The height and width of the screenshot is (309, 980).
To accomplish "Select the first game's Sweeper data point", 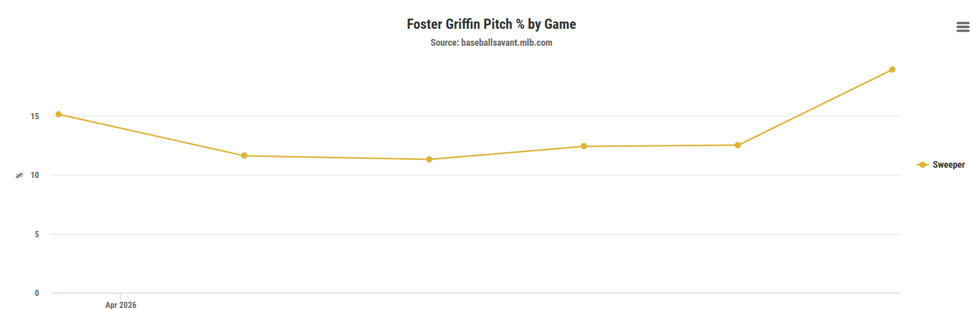I will pyautogui.click(x=59, y=115).
